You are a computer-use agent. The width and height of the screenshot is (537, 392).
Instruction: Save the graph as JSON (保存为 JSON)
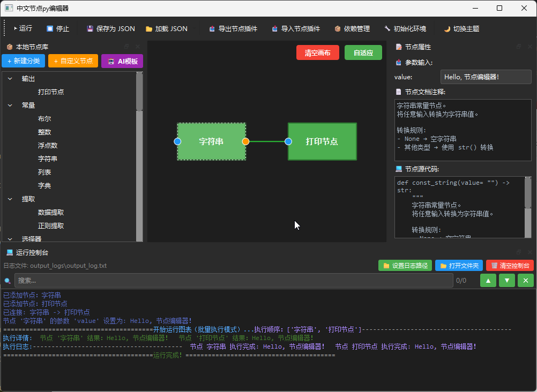[111, 29]
